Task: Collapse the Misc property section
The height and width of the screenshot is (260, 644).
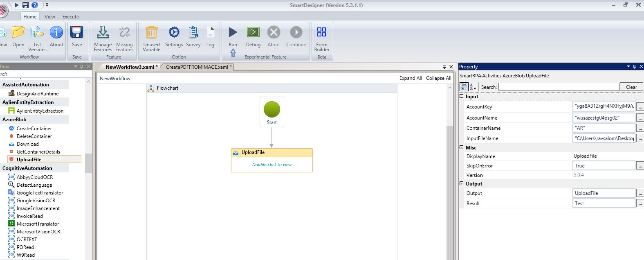Action: coord(462,147)
